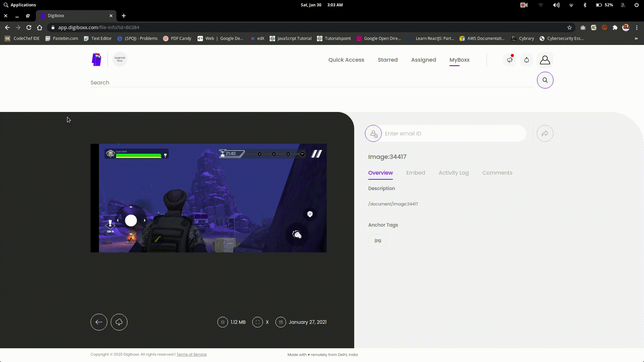This screenshot has width=644, height=362.
Task: Click the Upgrade Now badge
Action: click(120, 59)
